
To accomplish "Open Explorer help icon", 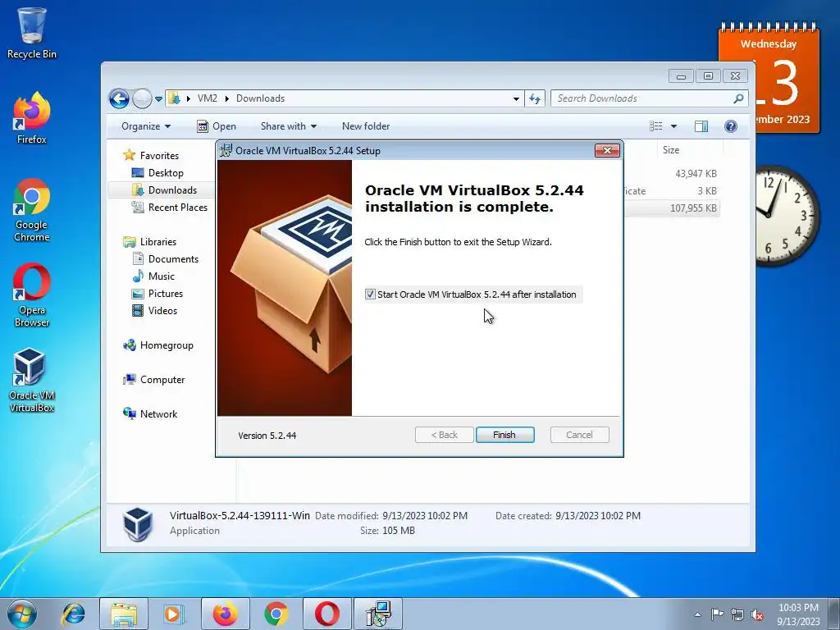I will [731, 126].
